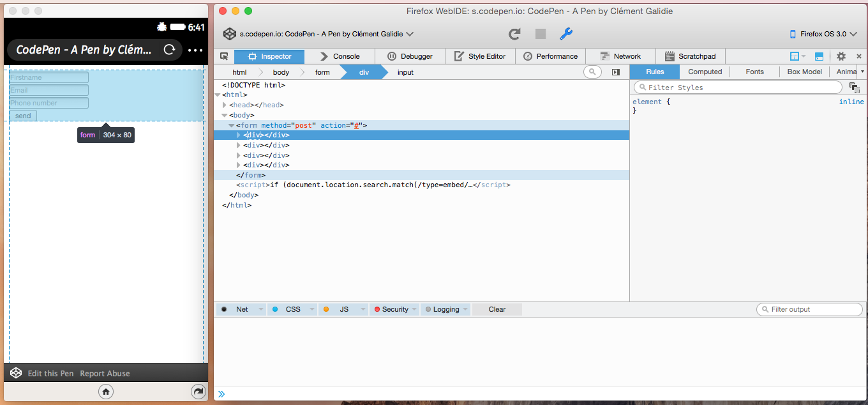This screenshot has height=405, width=868.
Task: Collapse the form node in markup view
Action: (232, 125)
